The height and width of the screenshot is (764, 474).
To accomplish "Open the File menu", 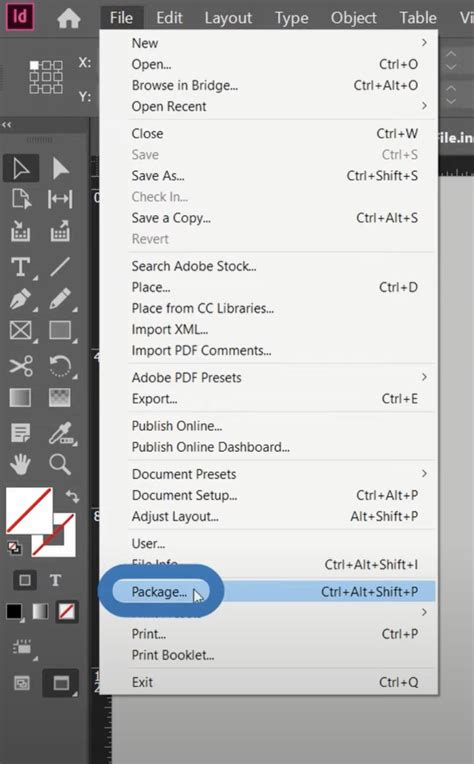I will tap(121, 18).
